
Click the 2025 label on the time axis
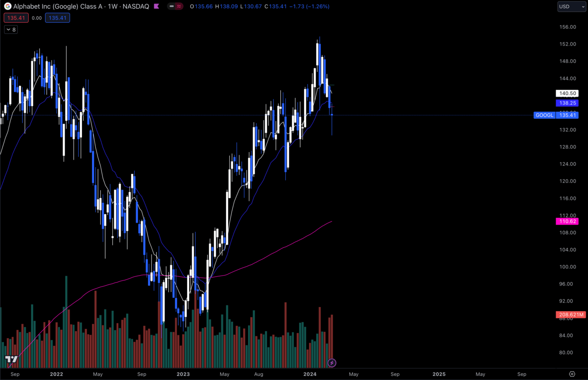click(439, 374)
